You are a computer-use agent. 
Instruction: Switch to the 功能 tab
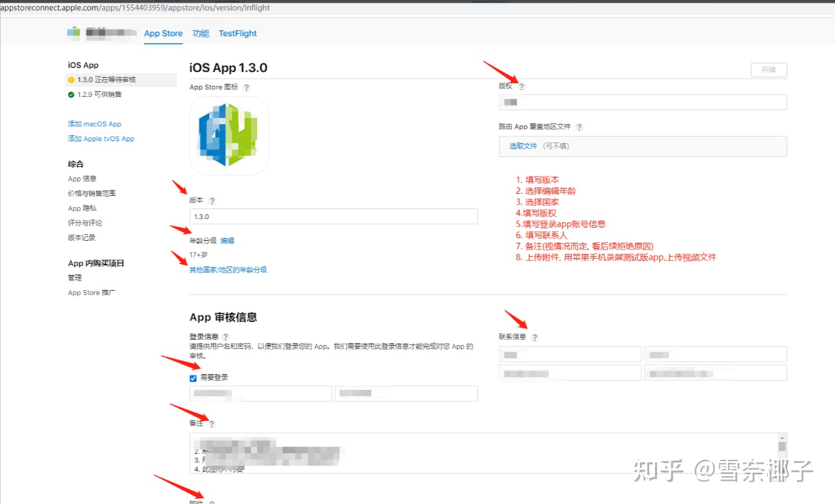201,34
